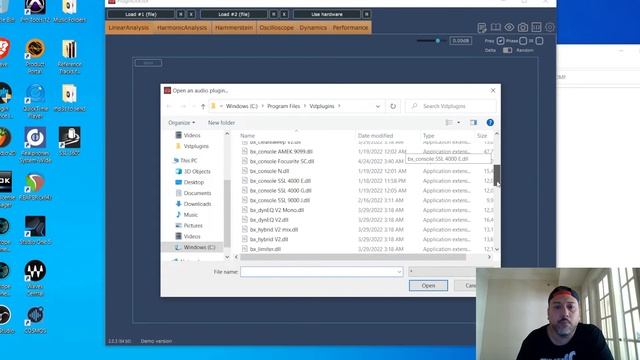Switch to the Dynamics tab
This screenshot has height=360, width=640.
(x=313, y=28)
